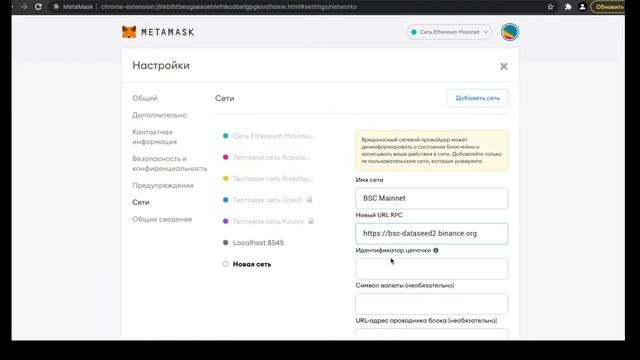Click the MetaMask fox logo

[129, 32]
